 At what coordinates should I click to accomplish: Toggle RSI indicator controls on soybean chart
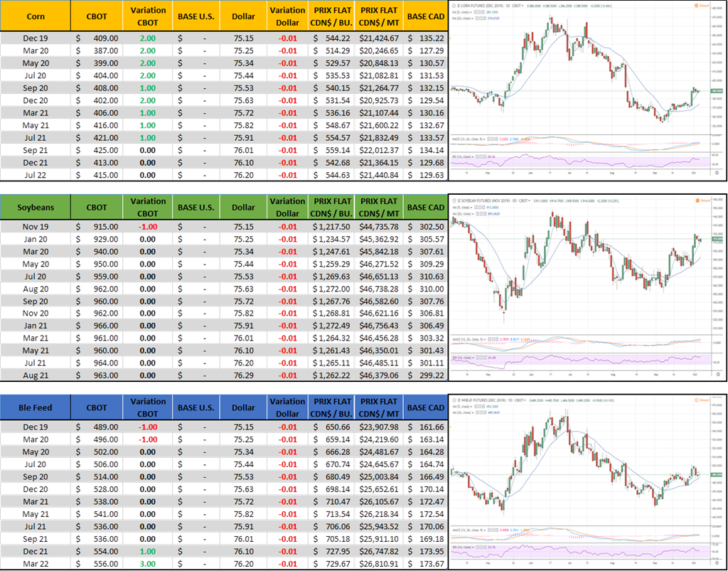pyautogui.click(x=457, y=357)
